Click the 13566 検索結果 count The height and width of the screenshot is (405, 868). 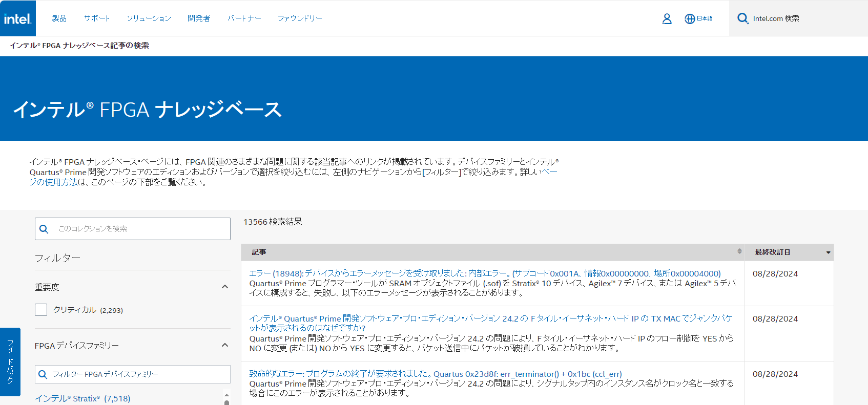273,222
